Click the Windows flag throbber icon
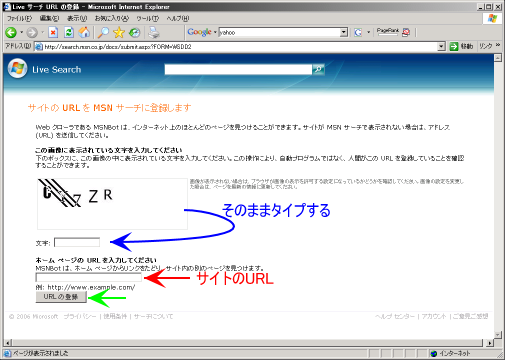The height and width of the screenshot is (360, 505). click(492, 18)
